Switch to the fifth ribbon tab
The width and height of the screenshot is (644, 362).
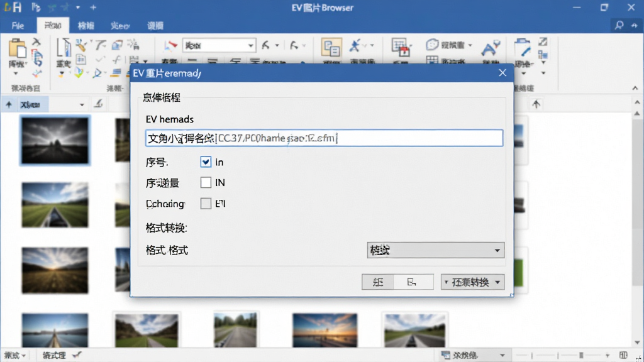[155, 26]
